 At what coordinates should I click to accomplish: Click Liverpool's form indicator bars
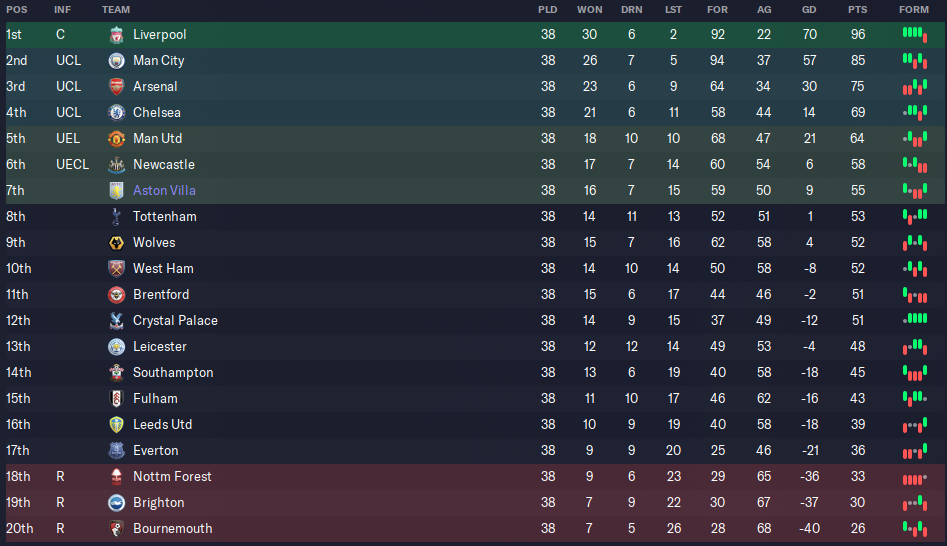pyautogui.click(x=915, y=34)
